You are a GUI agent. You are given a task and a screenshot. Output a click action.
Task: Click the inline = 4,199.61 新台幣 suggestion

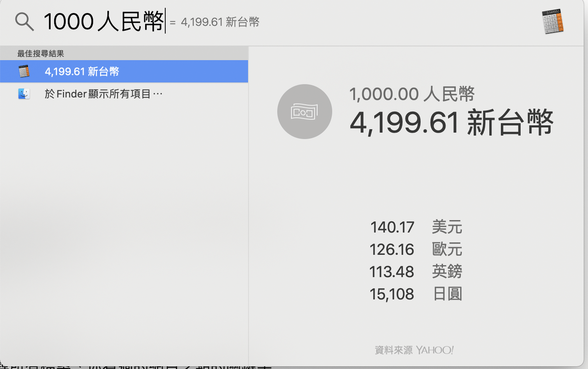click(215, 22)
